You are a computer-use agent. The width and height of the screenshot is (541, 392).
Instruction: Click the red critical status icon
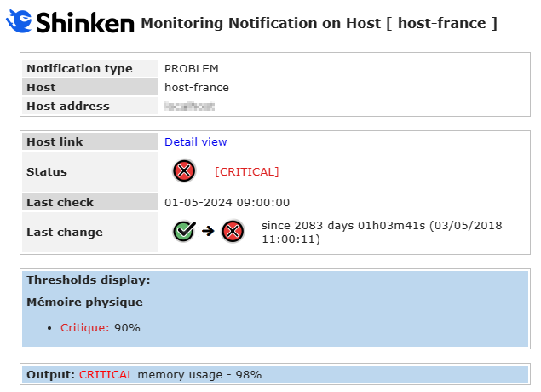pos(184,171)
